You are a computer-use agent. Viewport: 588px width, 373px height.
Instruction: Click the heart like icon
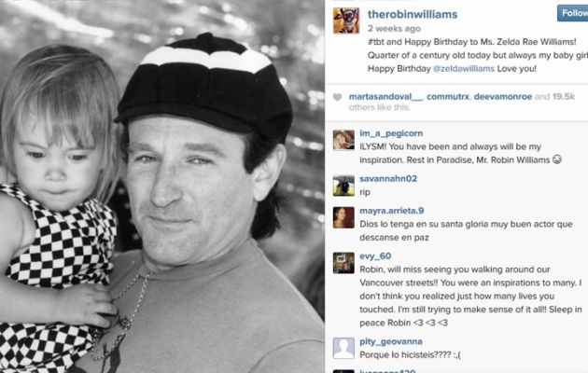(337, 97)
